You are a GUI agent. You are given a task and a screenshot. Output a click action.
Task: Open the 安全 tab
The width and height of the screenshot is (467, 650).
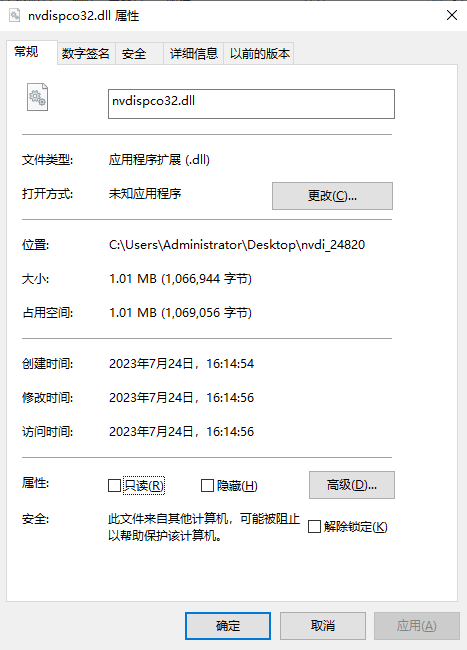coord(140,53)
